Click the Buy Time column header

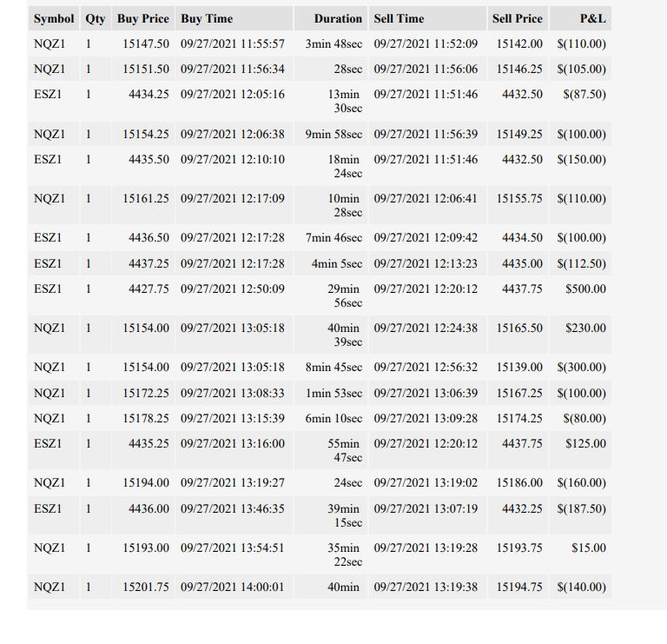[x=234, y=19]
